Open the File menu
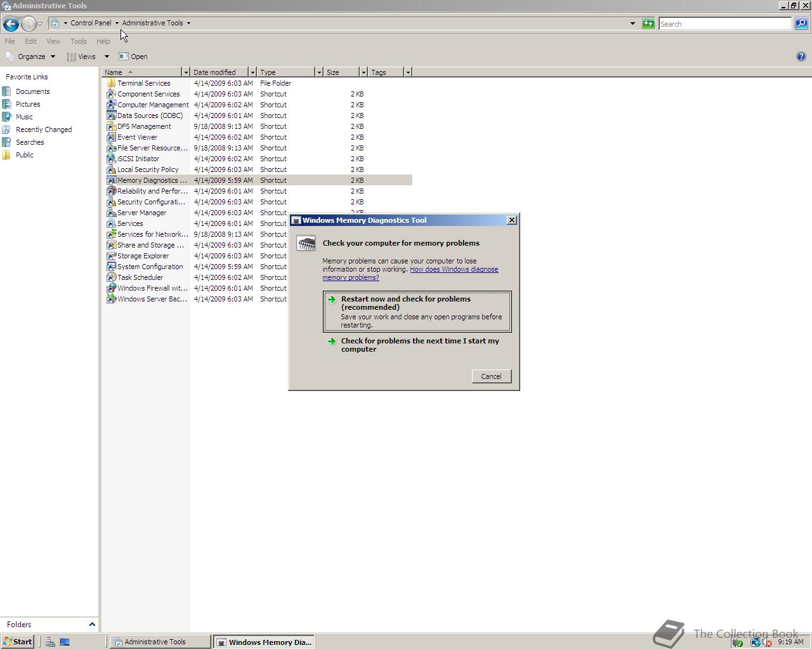The width and height of the screenshot is (812, 650). click(10, 41)
